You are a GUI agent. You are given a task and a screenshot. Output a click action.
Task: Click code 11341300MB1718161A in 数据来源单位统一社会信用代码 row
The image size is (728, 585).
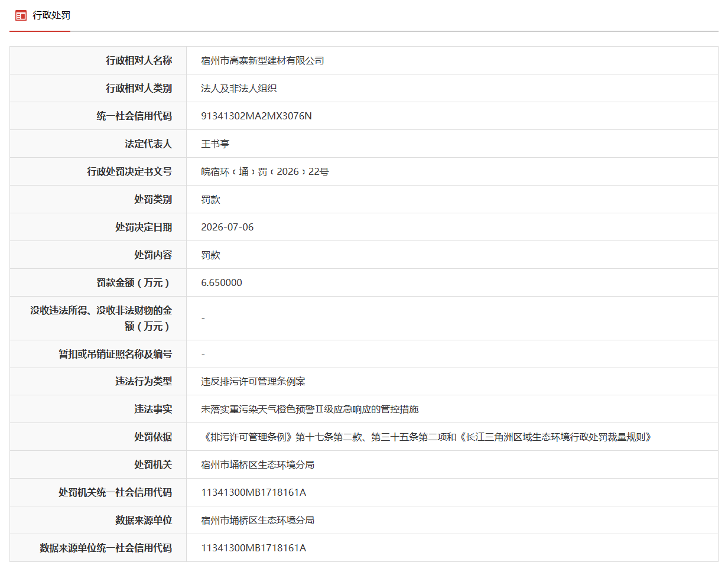[x=253, y=548]
